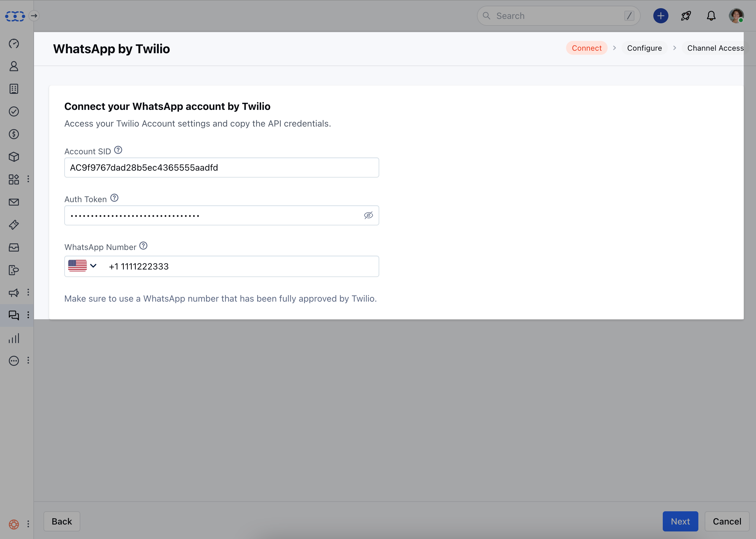Open Accounts building icon in sidebar
The image size is (756, 539).
tap(14, 89)
